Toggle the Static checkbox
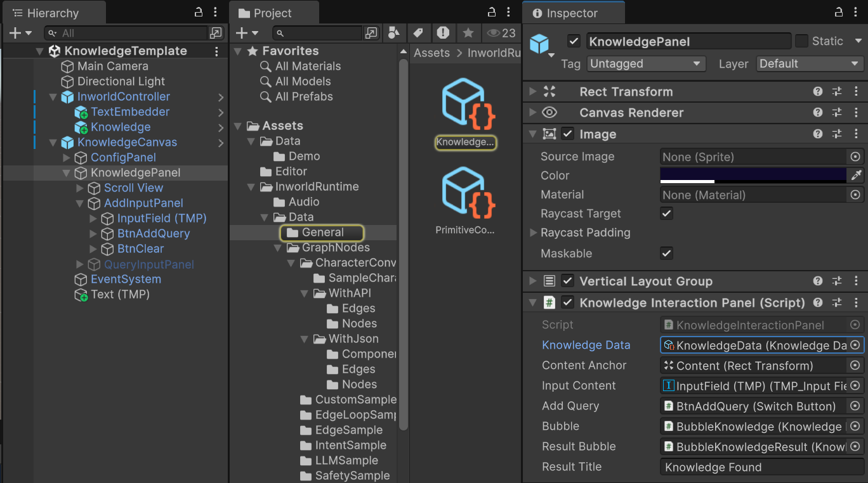Screen dimensions: 868x483 click(801, 41)
